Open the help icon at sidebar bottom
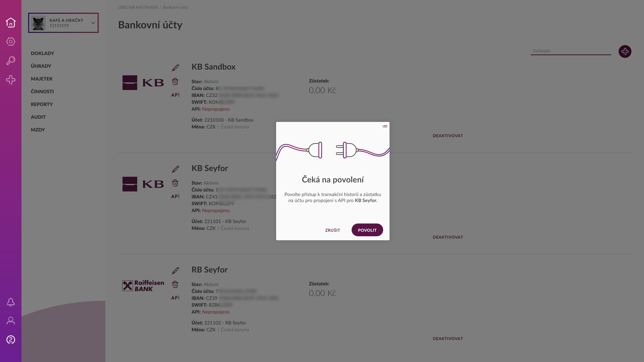Viewport: 644px width, 362px height. [11, 340]
